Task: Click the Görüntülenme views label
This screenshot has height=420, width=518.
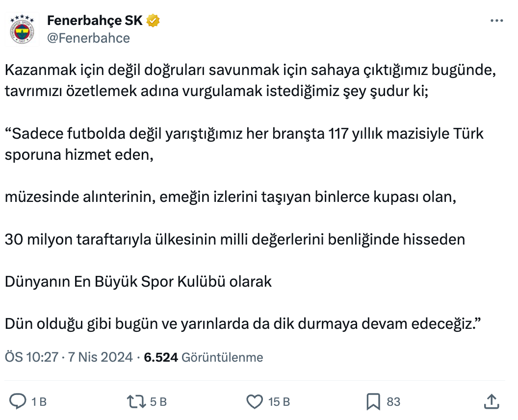Action: [222, 357]
